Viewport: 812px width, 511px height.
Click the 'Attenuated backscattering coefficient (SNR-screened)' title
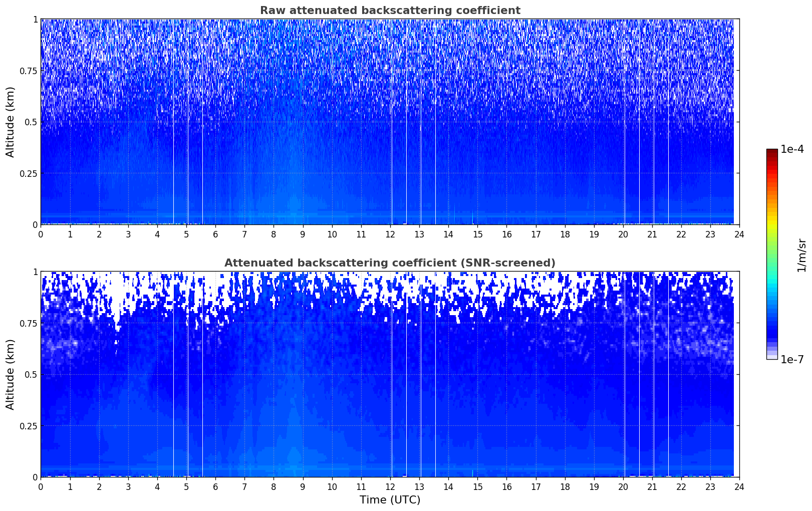[x=390, y=263]
